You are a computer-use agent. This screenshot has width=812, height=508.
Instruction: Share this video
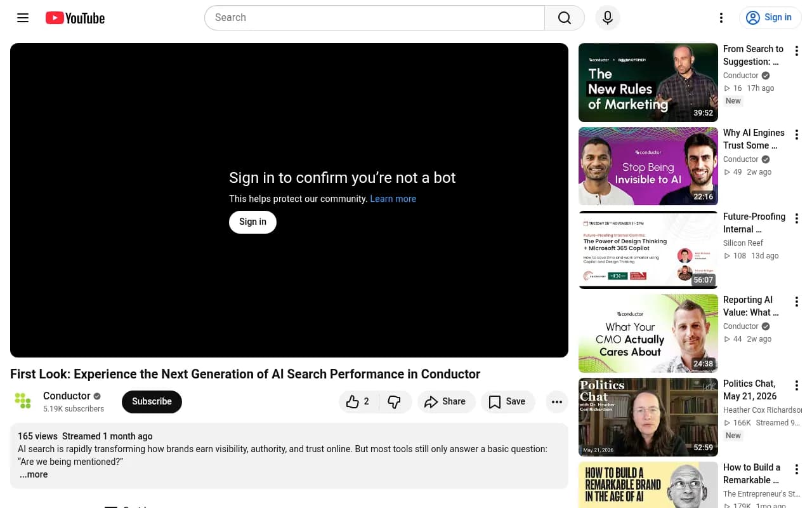pos(445,401)
